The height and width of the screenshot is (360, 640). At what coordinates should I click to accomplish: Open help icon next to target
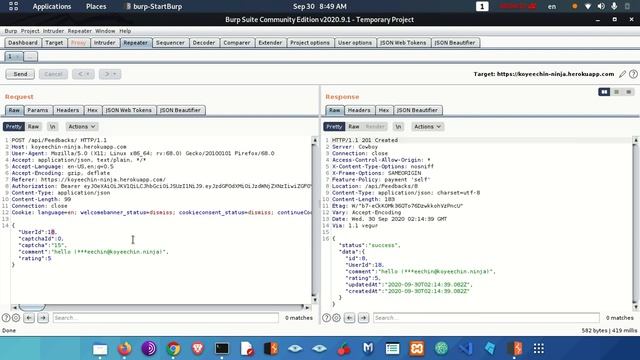(x=633, y=74)
